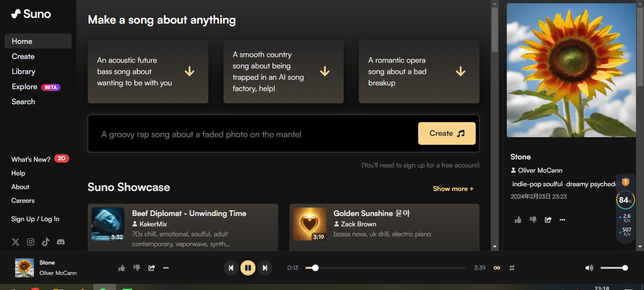Open the Explore page marked BETA

[x=25, y=87]
